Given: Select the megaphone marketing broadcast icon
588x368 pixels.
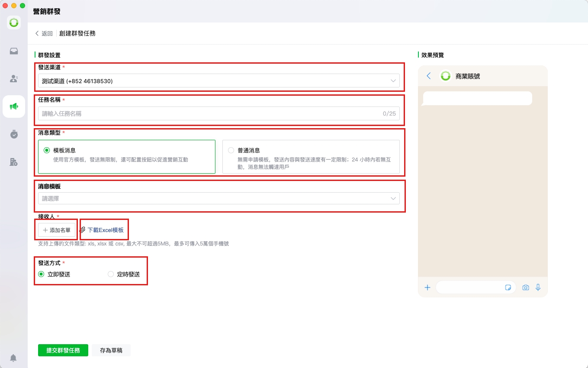Looking at the screenshot, I should coord(14,107).
